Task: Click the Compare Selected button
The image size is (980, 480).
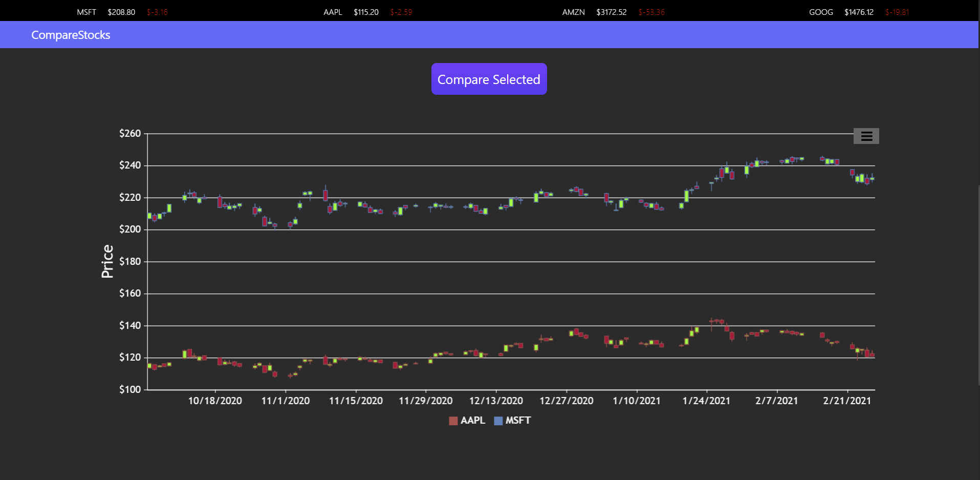Action: point(489,79)
